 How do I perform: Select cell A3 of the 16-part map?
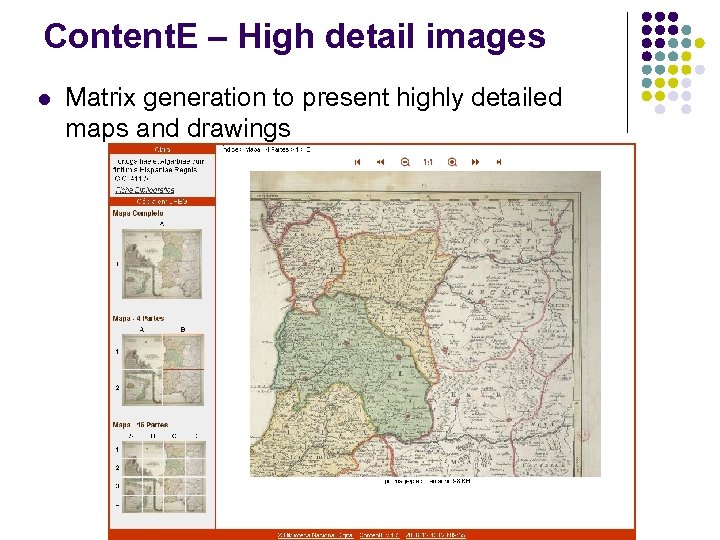tap(132, 486)
